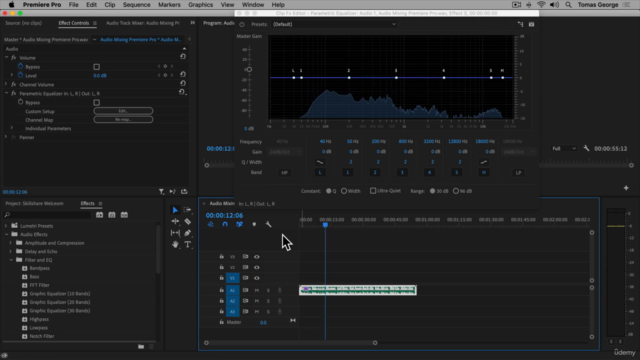
Task: Open Program monitor Full resolution dropdown
Action: [564, 149]
